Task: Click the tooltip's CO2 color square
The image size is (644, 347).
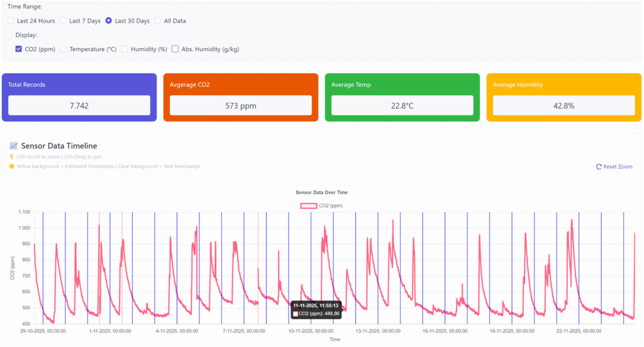Action: (x=296, y=314)
